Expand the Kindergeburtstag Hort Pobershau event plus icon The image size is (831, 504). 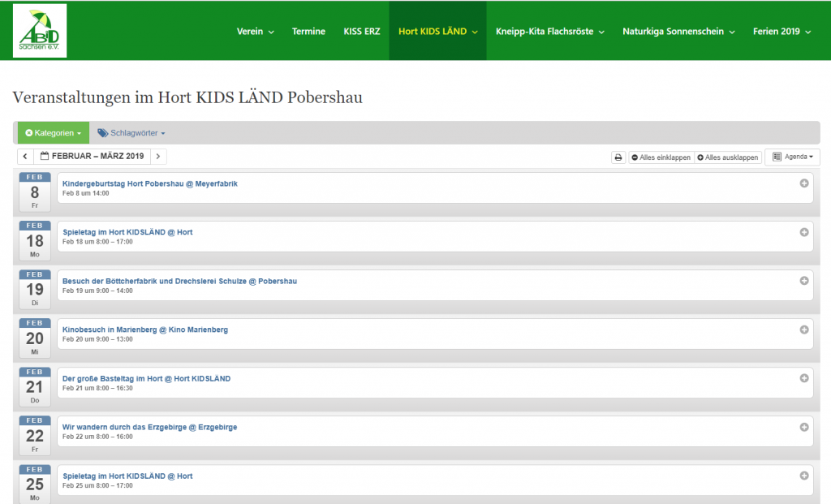pos(804,183)
